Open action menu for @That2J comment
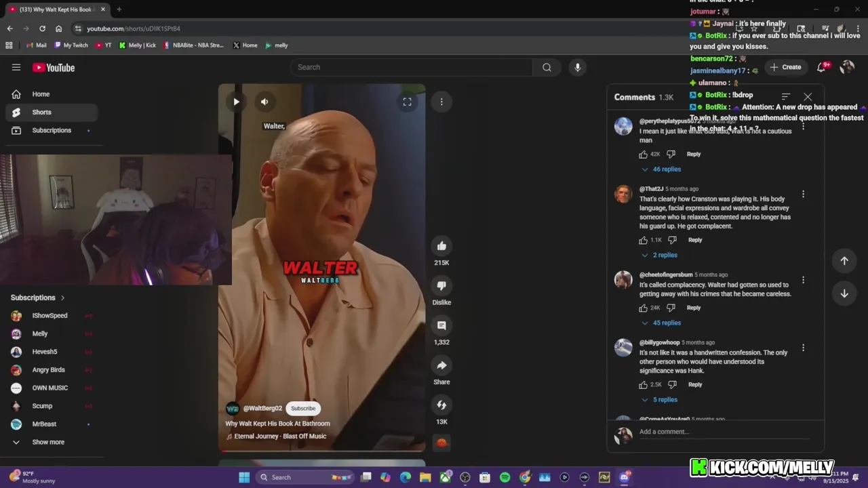 pos(803,194)
